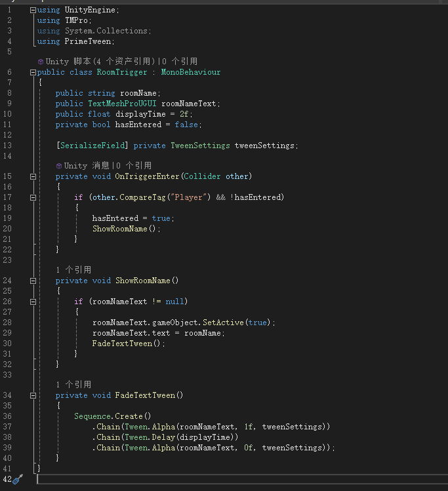
Task: Click the SetActive call on line 28
Action: [x=223, y=323]
